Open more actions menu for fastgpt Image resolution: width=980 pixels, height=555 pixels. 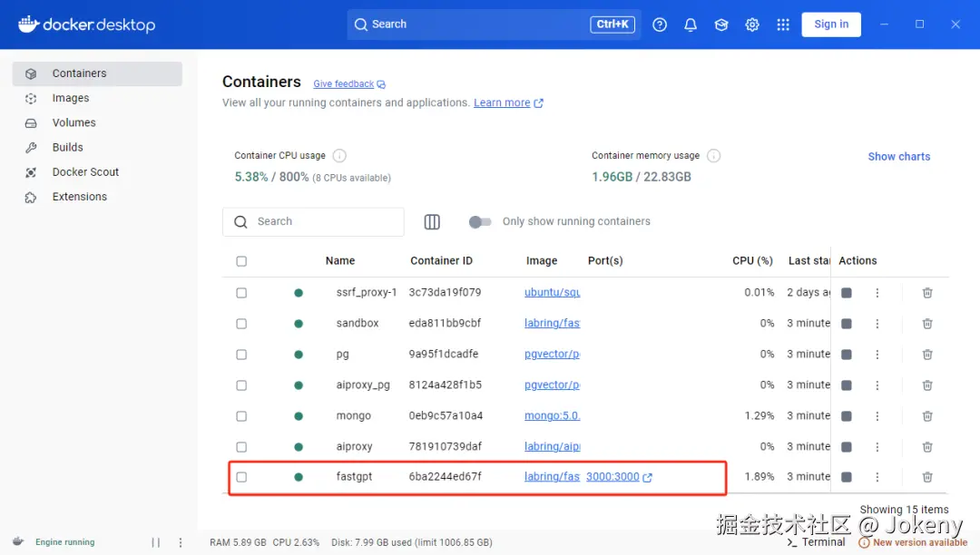tap(877, 477)
